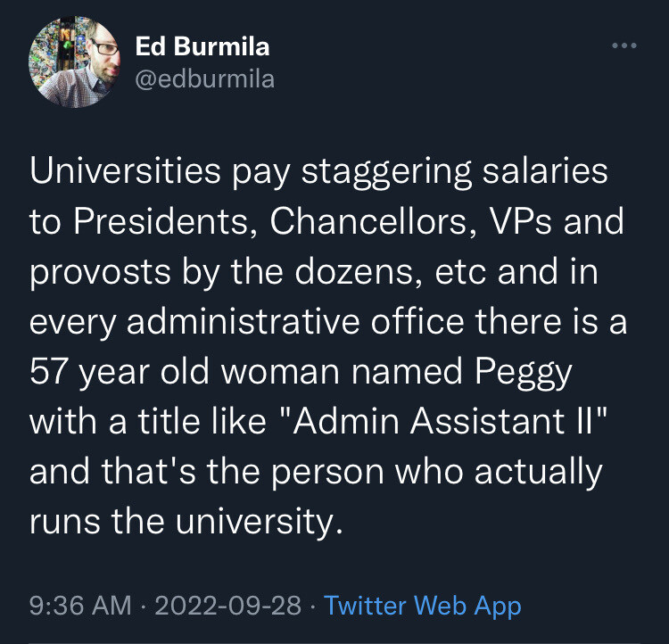
Task: Click the phrase "runs the university."
Action: (186, 523)
